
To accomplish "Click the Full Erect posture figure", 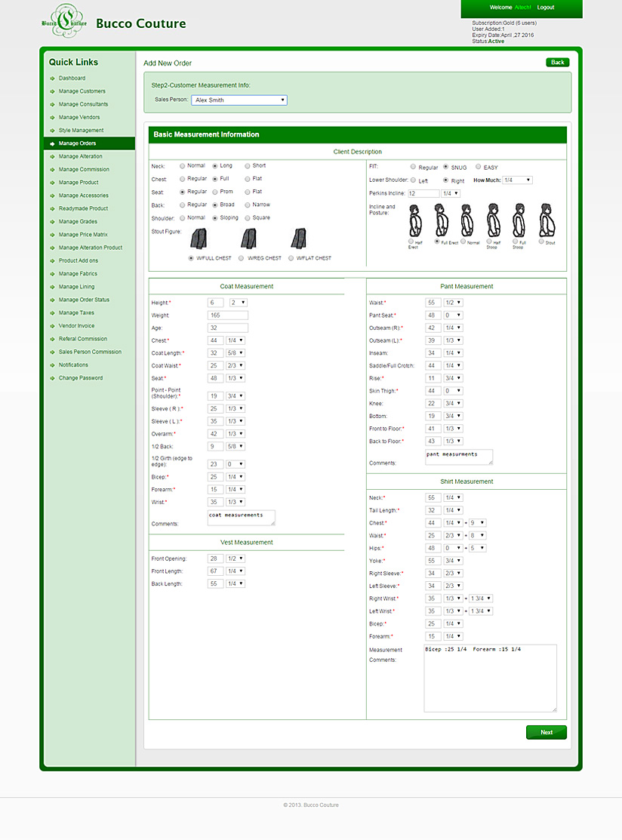I will coord(441,220).
